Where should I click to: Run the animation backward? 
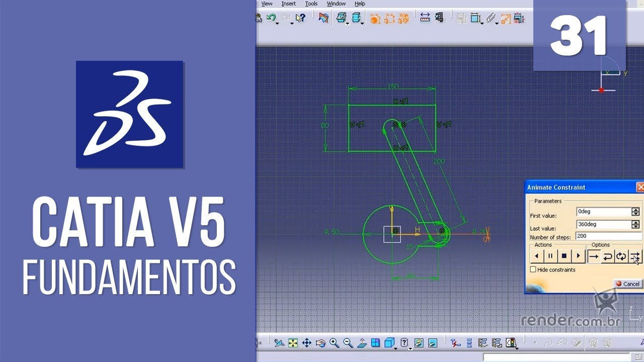536,256
